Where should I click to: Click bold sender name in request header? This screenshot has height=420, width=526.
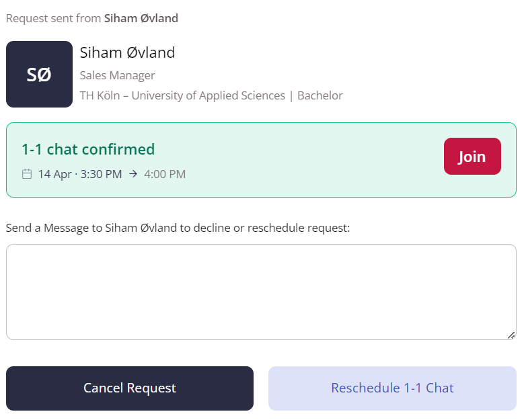click(141, 18)
